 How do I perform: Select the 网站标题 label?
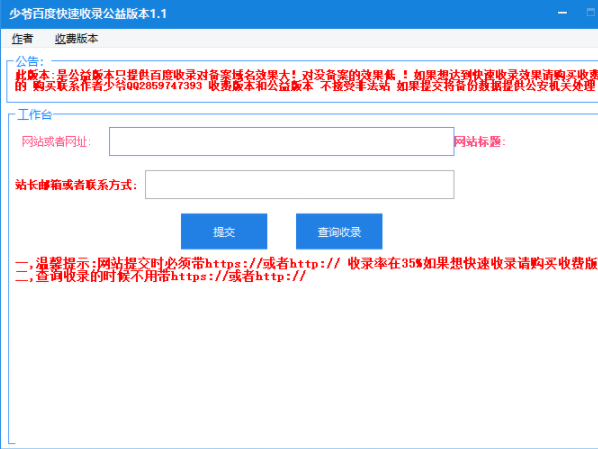(480, 142)
